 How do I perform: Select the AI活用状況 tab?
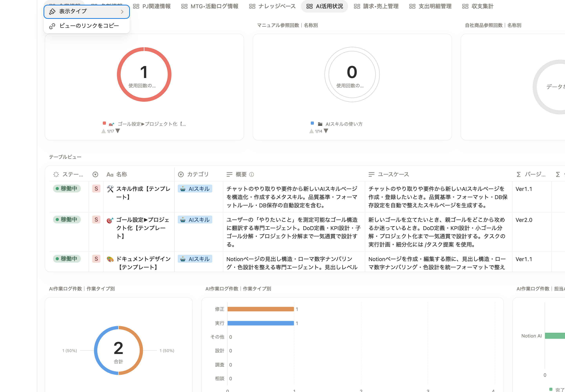coord(324,6)
